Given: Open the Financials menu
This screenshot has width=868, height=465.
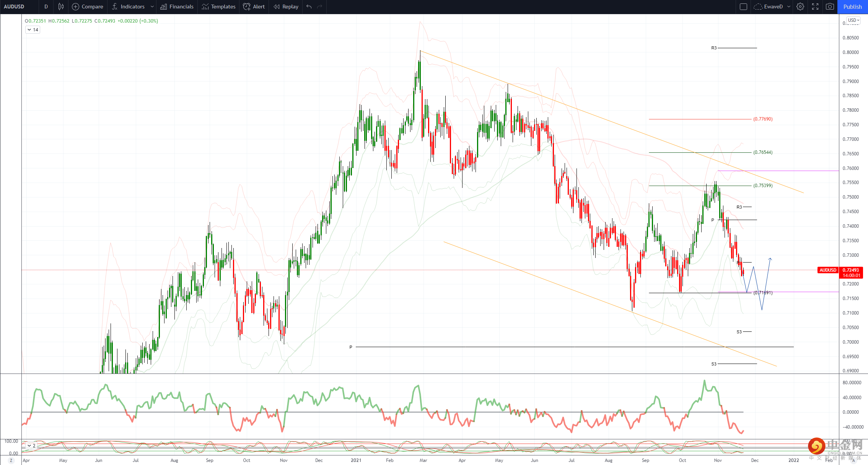Looking at the screenshot, I should pos(177,7).
